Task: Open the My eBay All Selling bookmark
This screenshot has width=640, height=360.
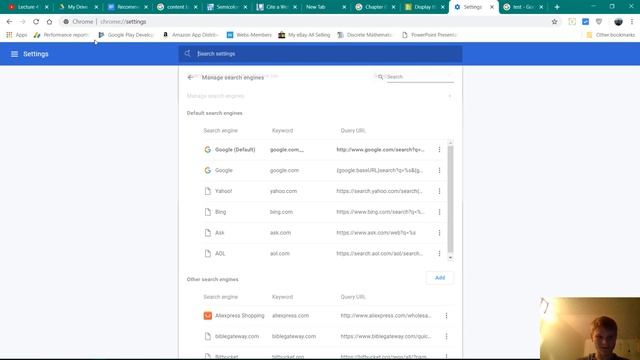Action: pyautogui.click(x=304, y=35)
